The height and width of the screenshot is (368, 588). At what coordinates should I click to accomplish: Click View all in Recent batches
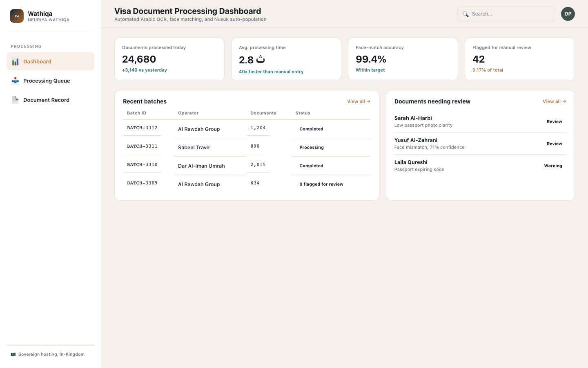(359, 101)
